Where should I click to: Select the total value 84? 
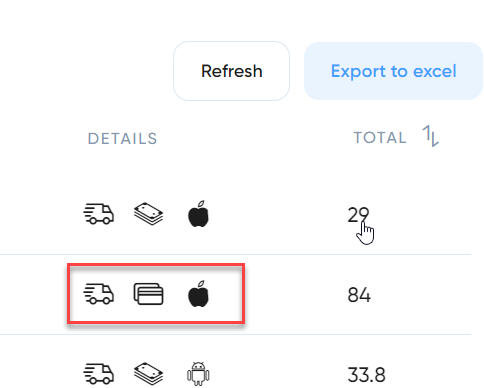[359, 295]
